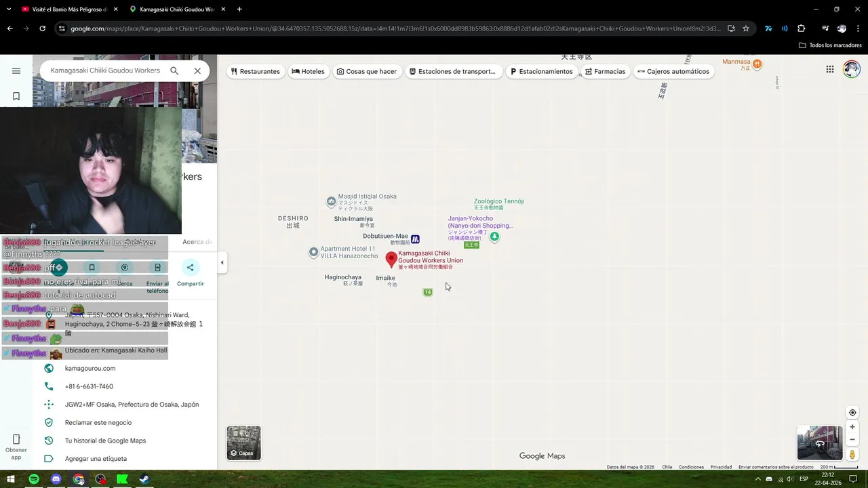
Task: Select the Cosas que hacer chip
Action: (x=367, y=71)
